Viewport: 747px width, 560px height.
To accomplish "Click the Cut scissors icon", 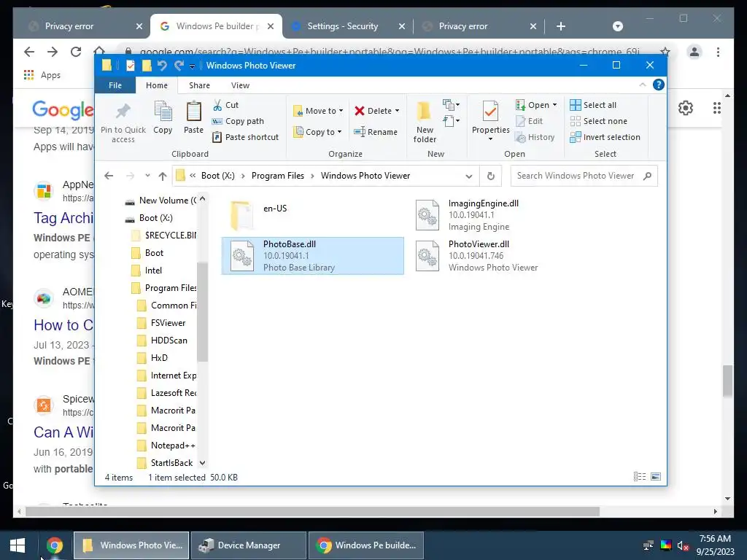I will coord(217,105).
